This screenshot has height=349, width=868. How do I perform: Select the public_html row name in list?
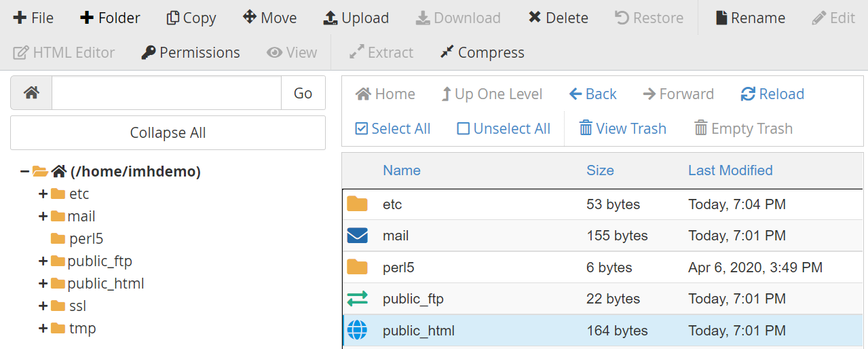coord(419,331)
